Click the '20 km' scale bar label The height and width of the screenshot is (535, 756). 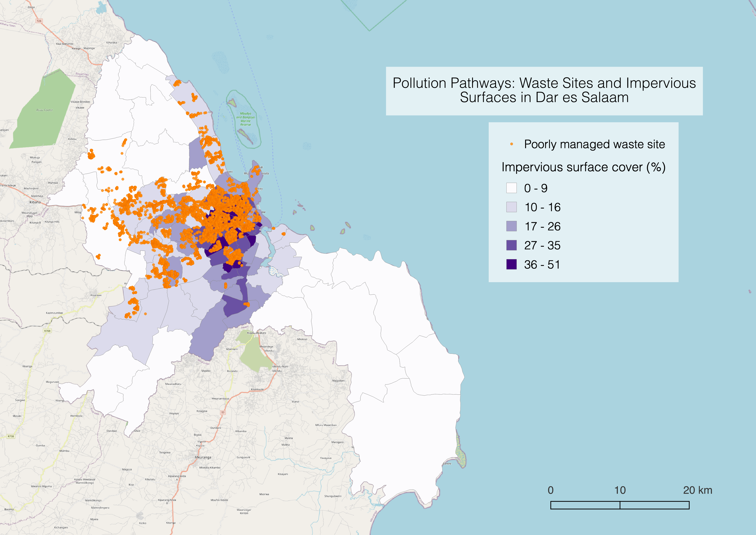[x=697, y=490]
